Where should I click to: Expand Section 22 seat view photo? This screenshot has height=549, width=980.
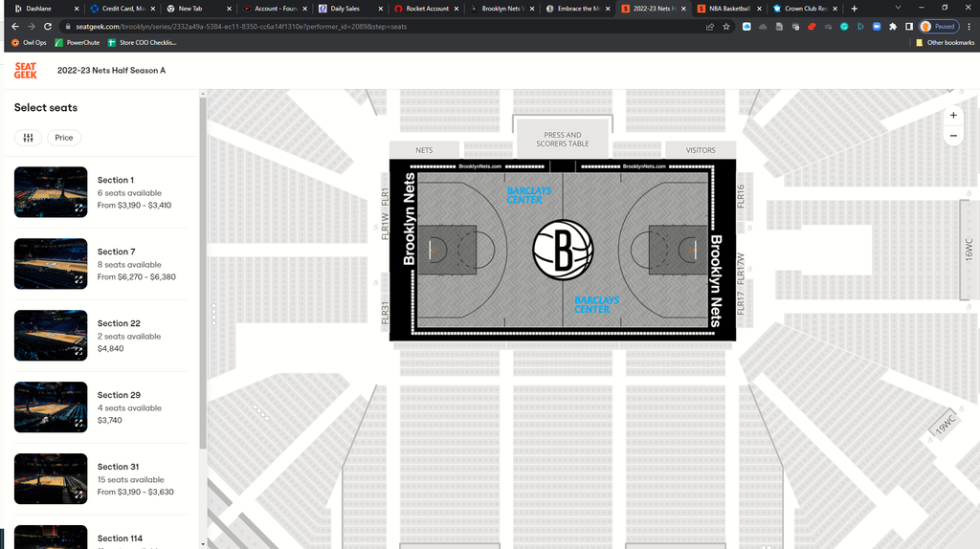coord(78,351)
